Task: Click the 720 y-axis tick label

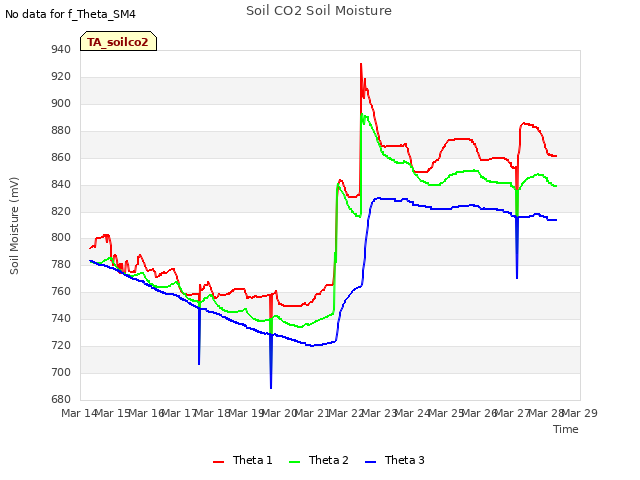Action: point(61,345)
